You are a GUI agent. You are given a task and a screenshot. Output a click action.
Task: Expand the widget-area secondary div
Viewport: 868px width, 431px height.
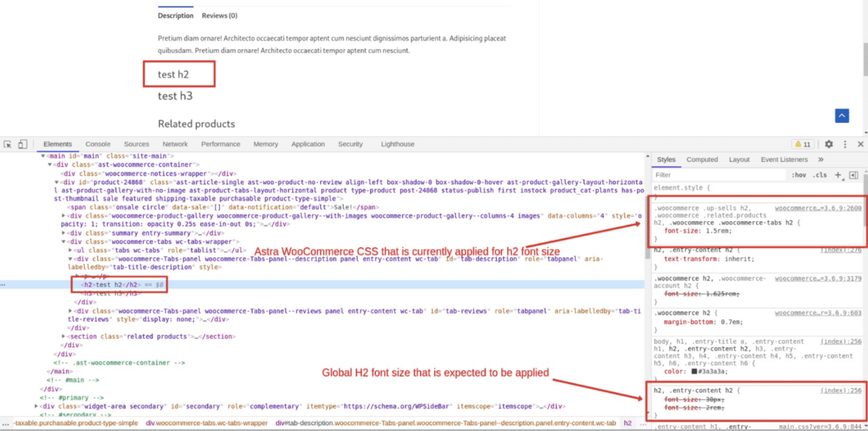pyautogui.click(x=36, y=406)
